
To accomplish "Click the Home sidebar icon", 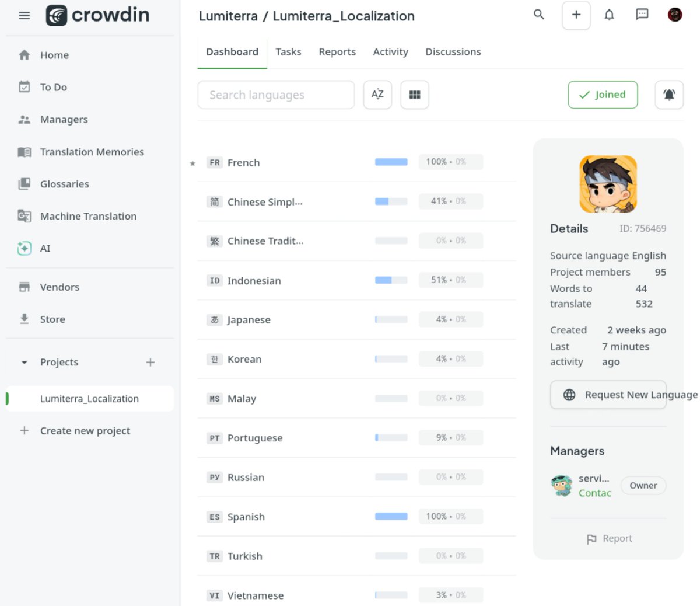I will coord(24,55).
